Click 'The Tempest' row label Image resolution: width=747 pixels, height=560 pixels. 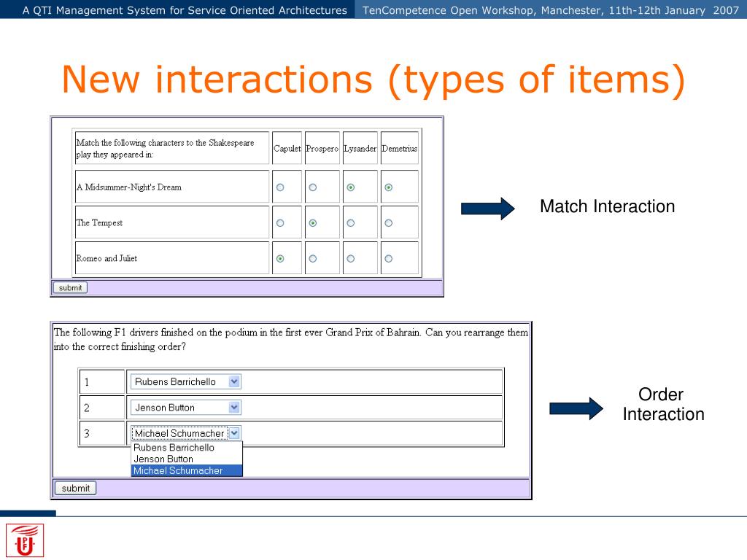pyautogui.click(x=99, y=223)
